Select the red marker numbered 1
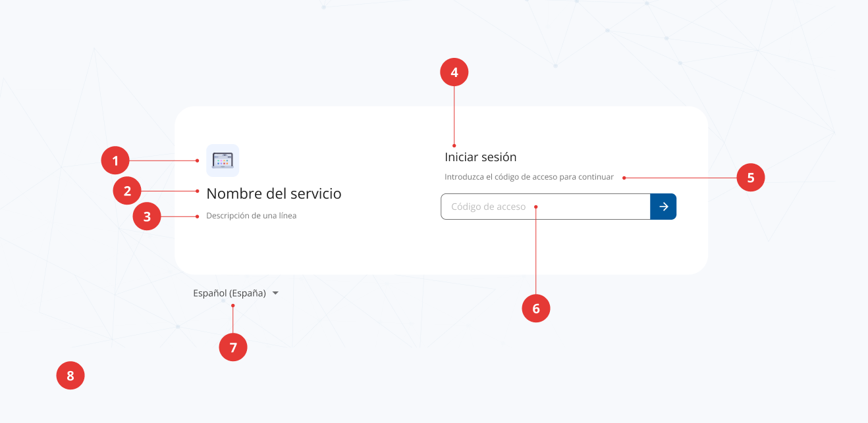 pyautogui.click(x=115, y=160)
